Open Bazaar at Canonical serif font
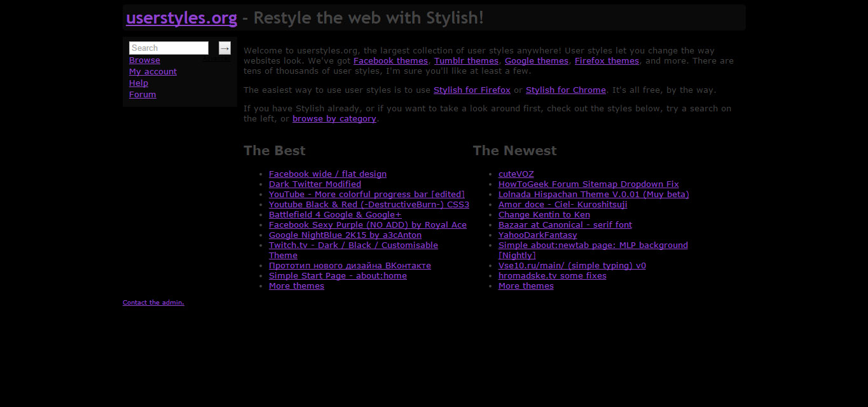The image size is (868, 407). coord(565,225)
